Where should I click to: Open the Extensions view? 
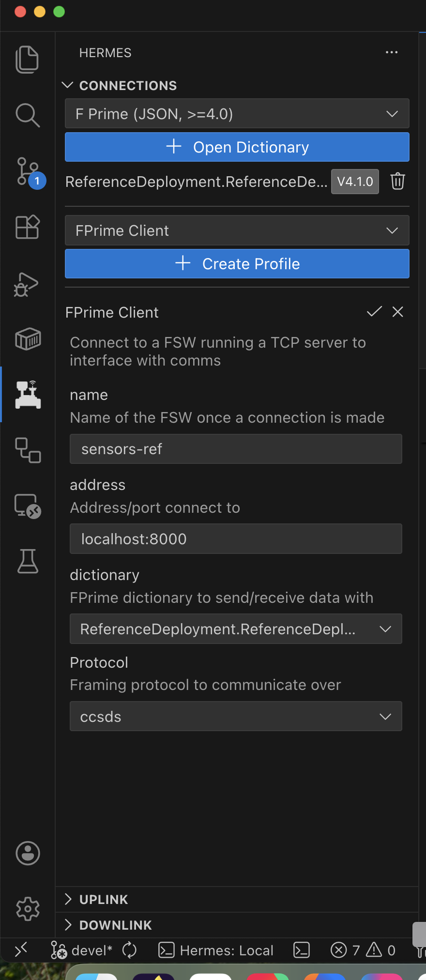[x=27, y=227]
